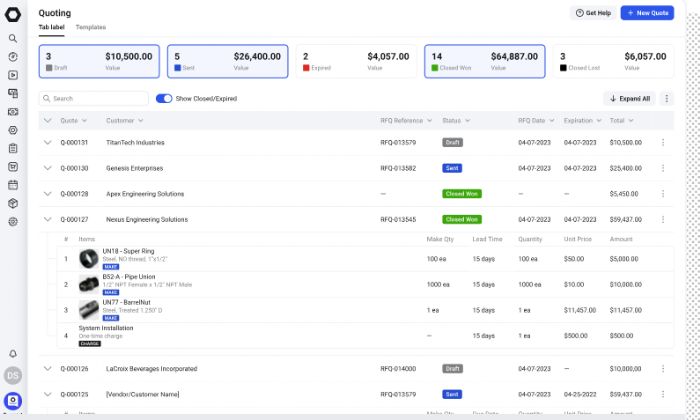The width and height of the screenshot is (700, 420).
Task: Open the money/quoting sidebar icon
Action: click(x=13, y=112)
